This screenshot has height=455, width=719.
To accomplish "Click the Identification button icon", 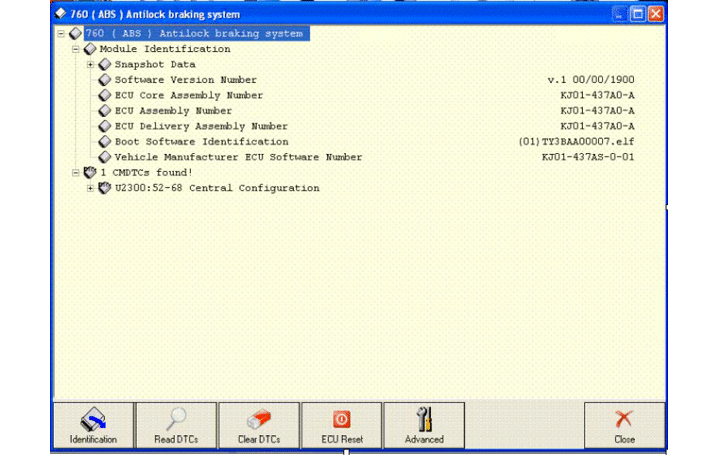I will click(93, 419).
